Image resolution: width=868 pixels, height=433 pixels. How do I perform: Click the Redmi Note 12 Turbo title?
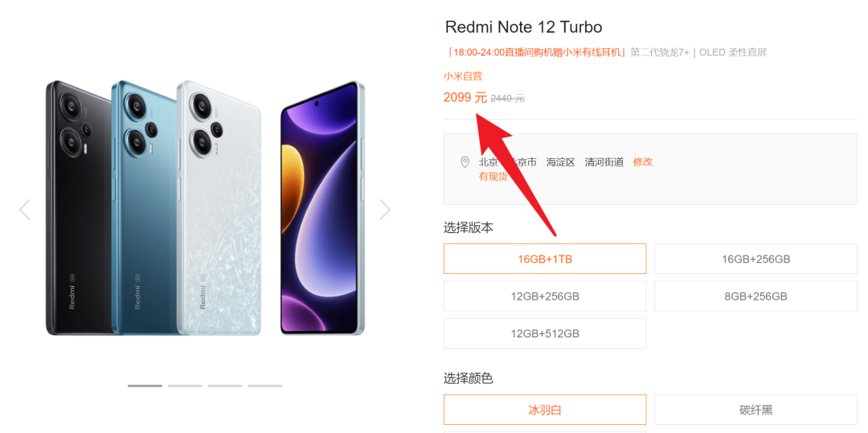click(x=524, y=27)
